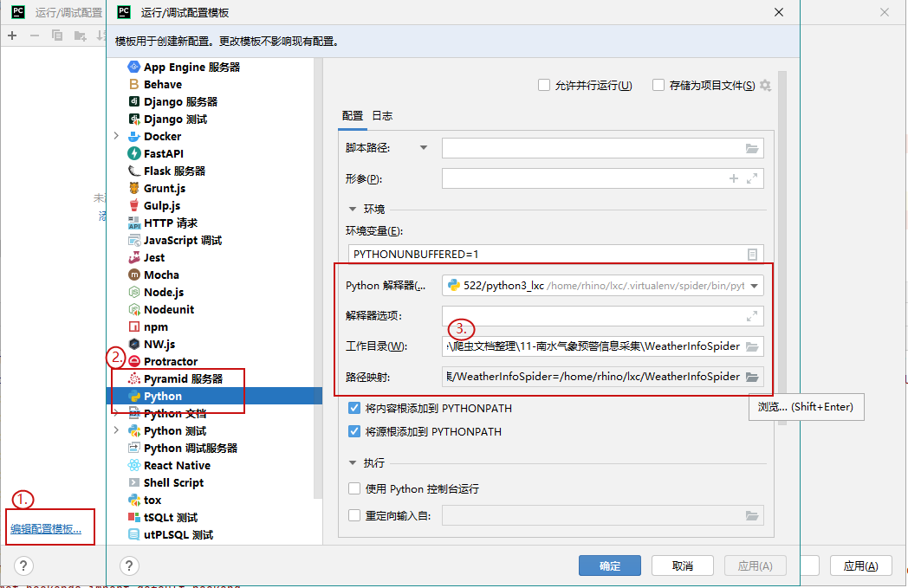Open the 编辑配置模板 link
Image resolution: width=908 pixels, height=588 pixels.
tap(46, 529)
